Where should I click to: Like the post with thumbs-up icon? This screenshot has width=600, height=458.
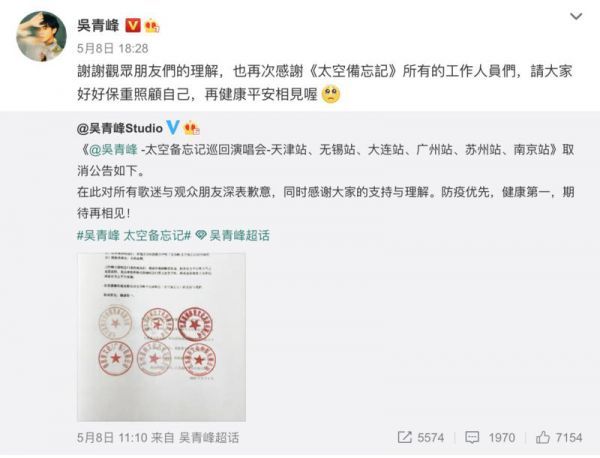(x=543, y=437)
